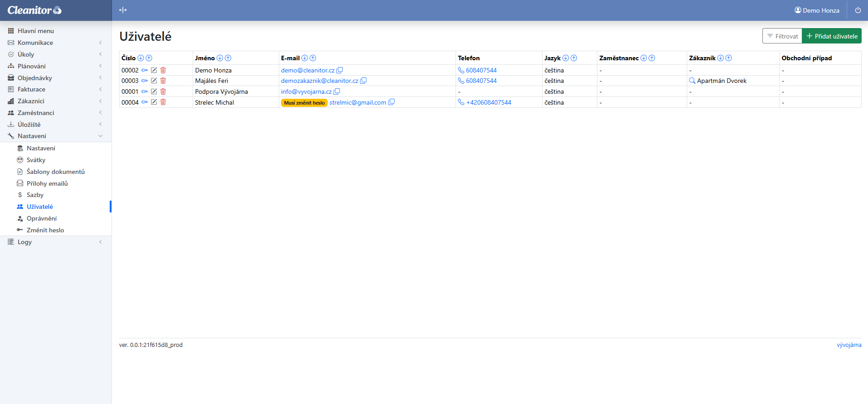Copy strelmic@gmail.com using copy icon
The height and width of the screenshot is (404, 868).
tap(392, 102)
